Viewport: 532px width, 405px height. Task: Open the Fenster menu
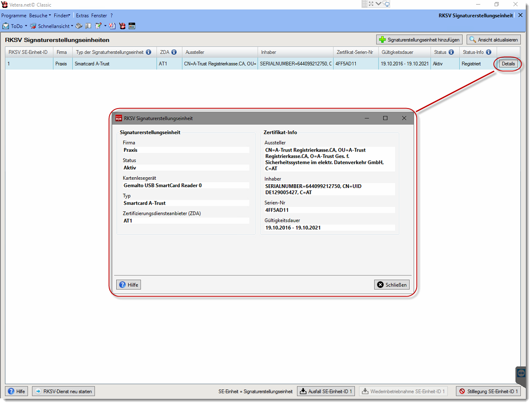[99, 15]
